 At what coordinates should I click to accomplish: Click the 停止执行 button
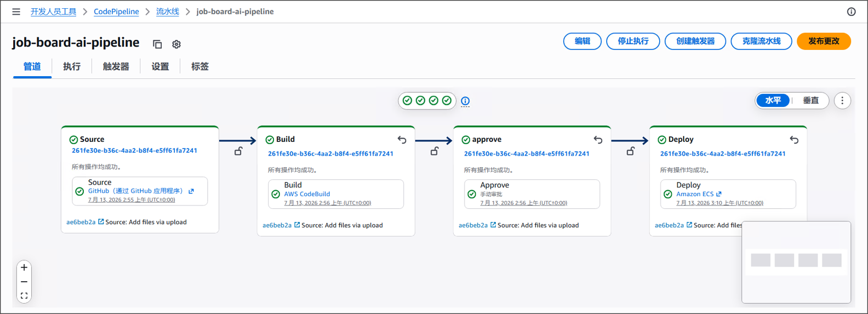pos(633,41)
